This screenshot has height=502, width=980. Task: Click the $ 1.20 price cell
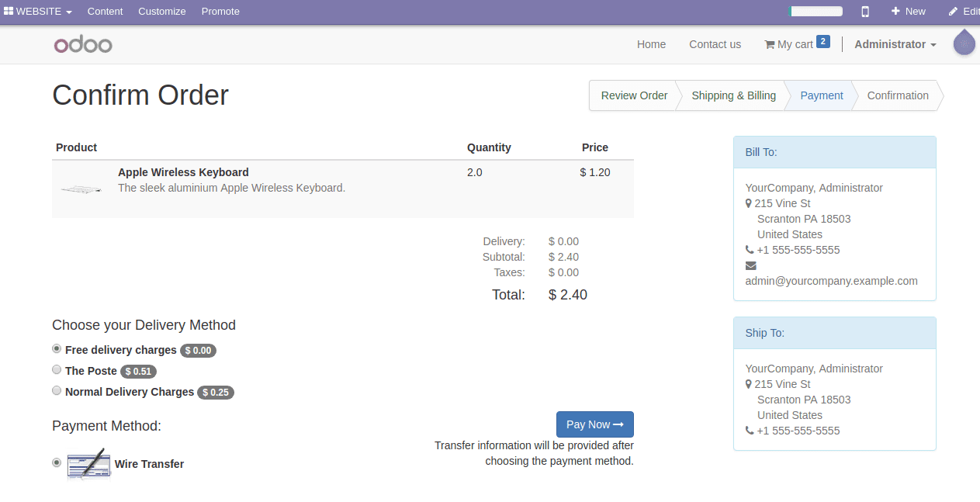click(595, 172)
